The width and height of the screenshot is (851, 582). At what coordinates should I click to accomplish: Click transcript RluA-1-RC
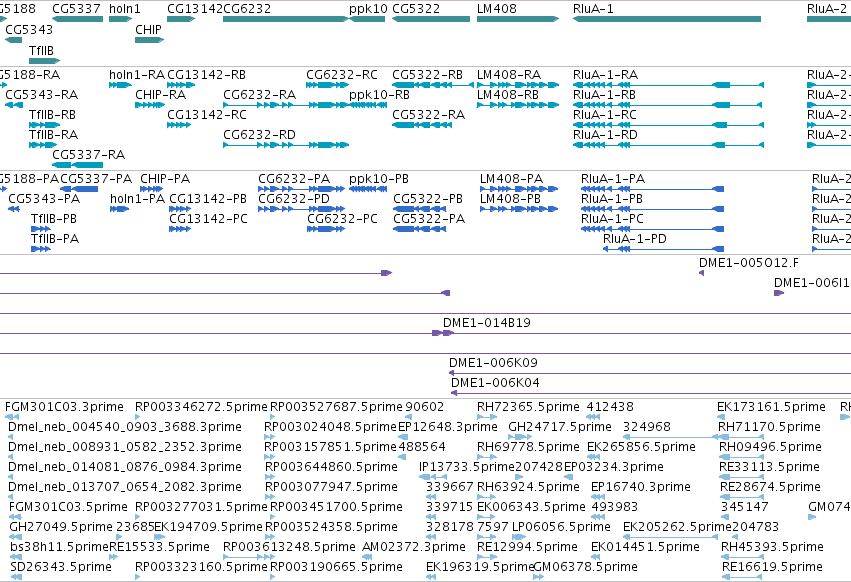pos(605,115)
